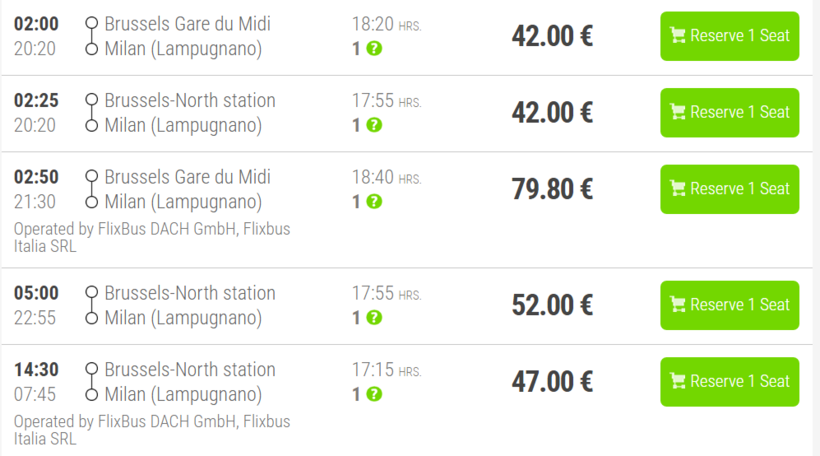Show transfer info icon for 05:00 departure

[x=374, y=317]
